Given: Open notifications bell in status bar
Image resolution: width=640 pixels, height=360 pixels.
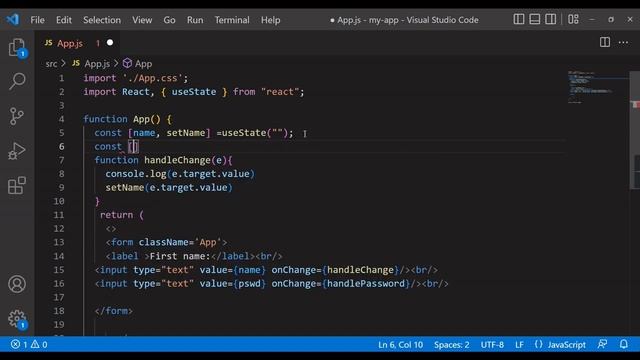Looking at the screenshot, I should 624,344.
